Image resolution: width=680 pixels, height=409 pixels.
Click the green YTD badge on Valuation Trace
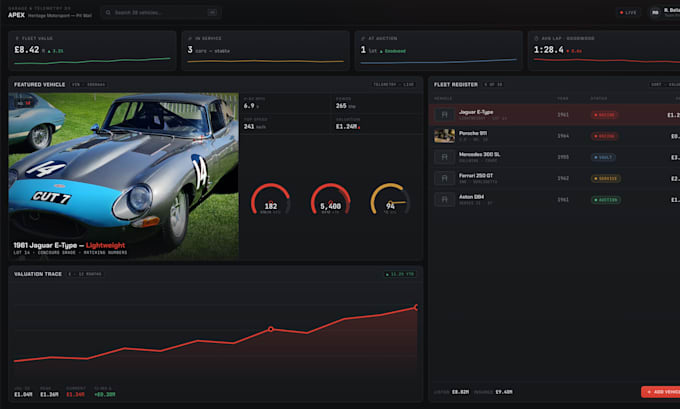[400, 274]
